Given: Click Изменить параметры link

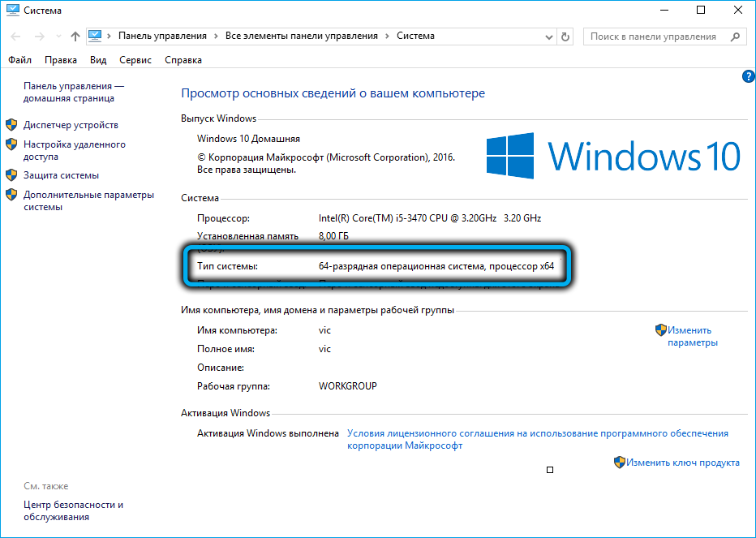Looking at the screenshot, I should tap(693, 336).
